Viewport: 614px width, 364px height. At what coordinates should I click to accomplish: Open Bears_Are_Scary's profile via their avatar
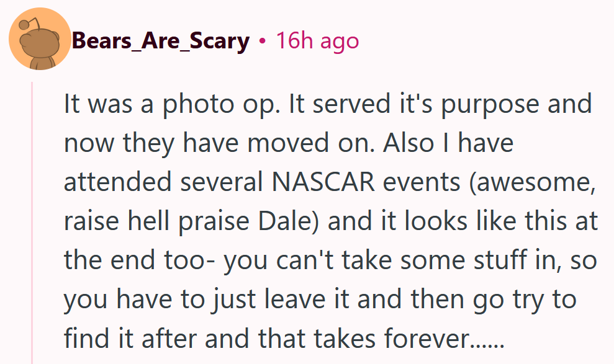click(x=40, y=38)
